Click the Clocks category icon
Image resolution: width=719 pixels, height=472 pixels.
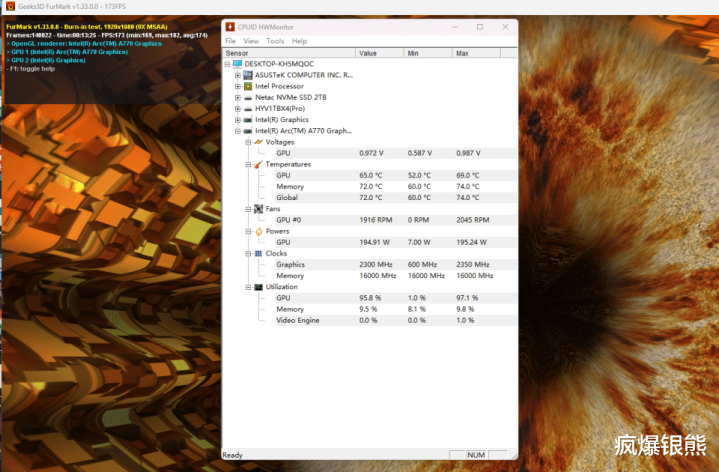click(258, 253)
